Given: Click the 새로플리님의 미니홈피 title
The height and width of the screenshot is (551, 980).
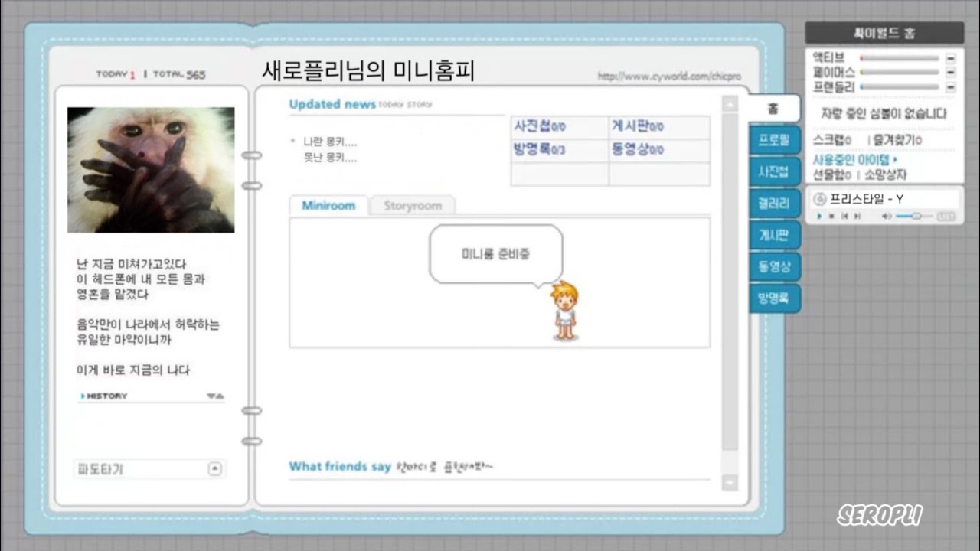Looking at the screenshot, I should point(368,71).
